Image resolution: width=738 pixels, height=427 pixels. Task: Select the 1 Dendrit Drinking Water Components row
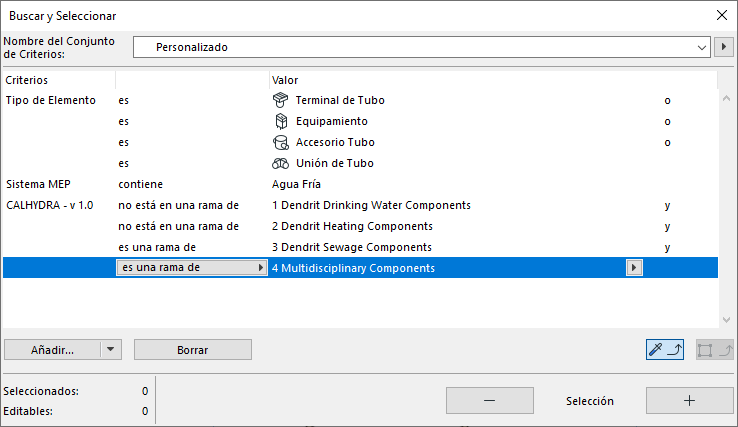click(x=370, y=205)
